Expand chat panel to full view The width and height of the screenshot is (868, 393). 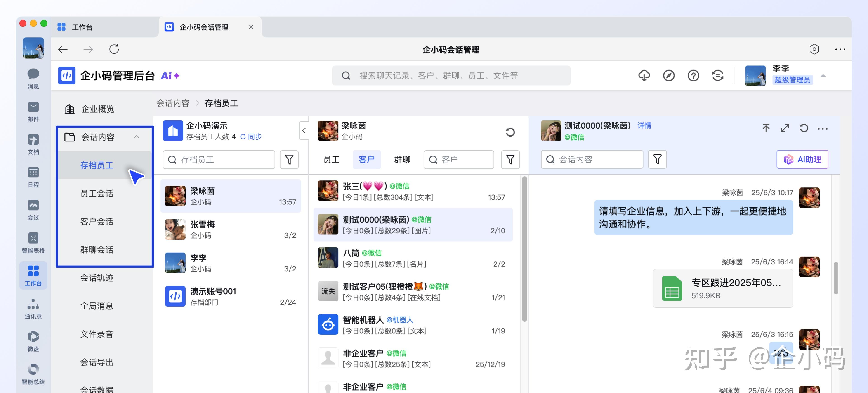785,129
